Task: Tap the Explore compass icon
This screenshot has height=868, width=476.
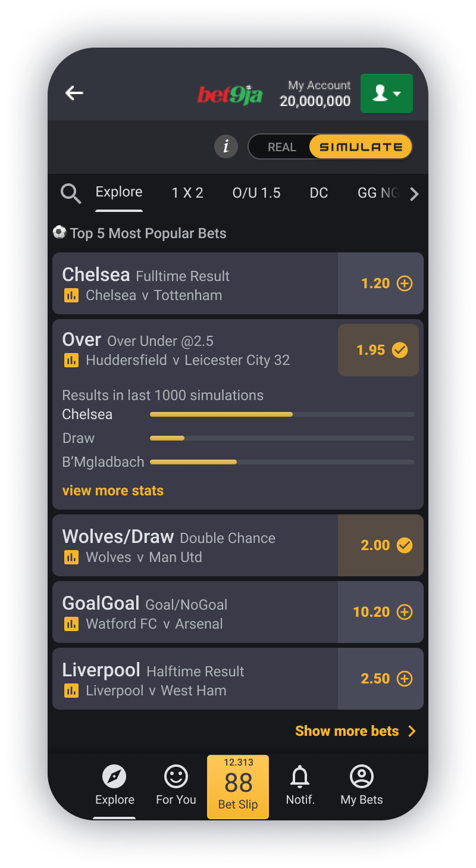Action: tap(115, 776)
